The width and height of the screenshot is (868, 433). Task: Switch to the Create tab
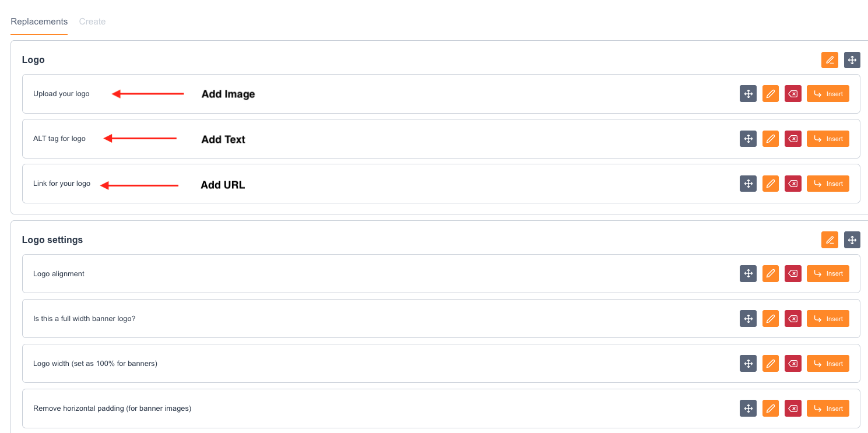point(92,22)
